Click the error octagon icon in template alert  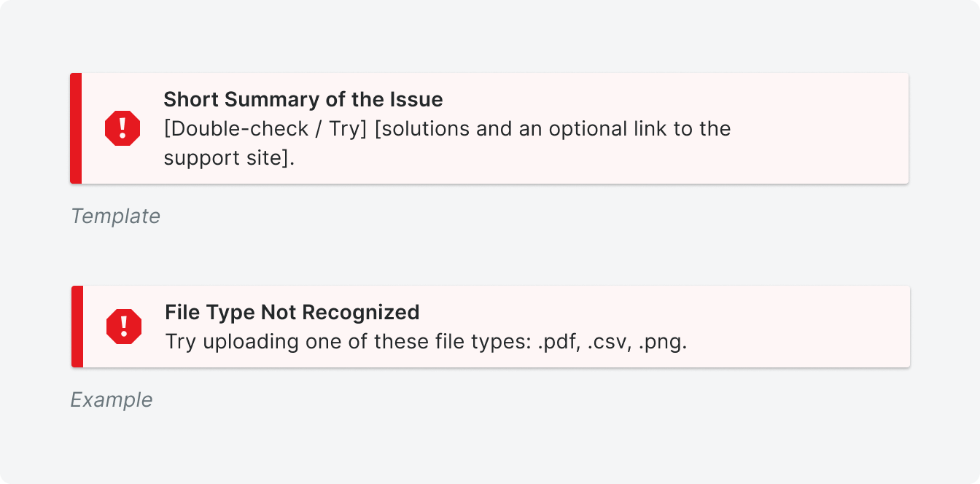click(122, 128)
